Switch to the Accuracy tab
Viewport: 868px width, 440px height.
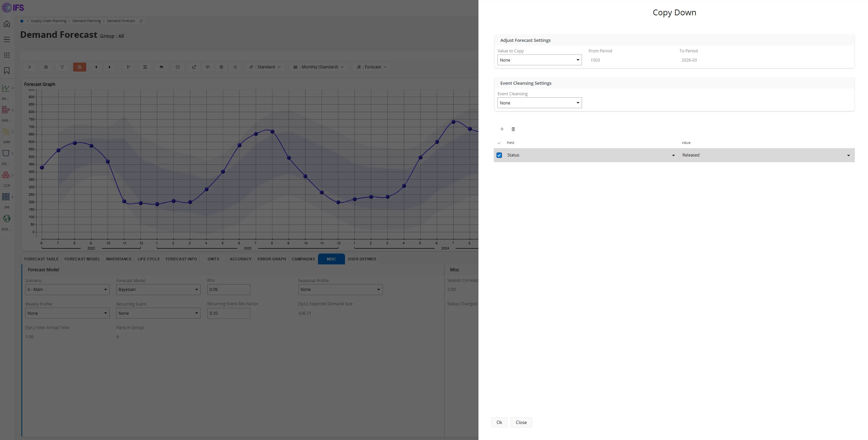click(x=241, y=259)
